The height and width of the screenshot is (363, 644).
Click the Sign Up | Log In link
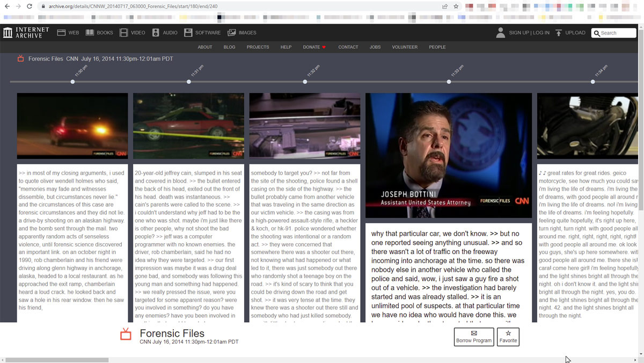(529, 33)
